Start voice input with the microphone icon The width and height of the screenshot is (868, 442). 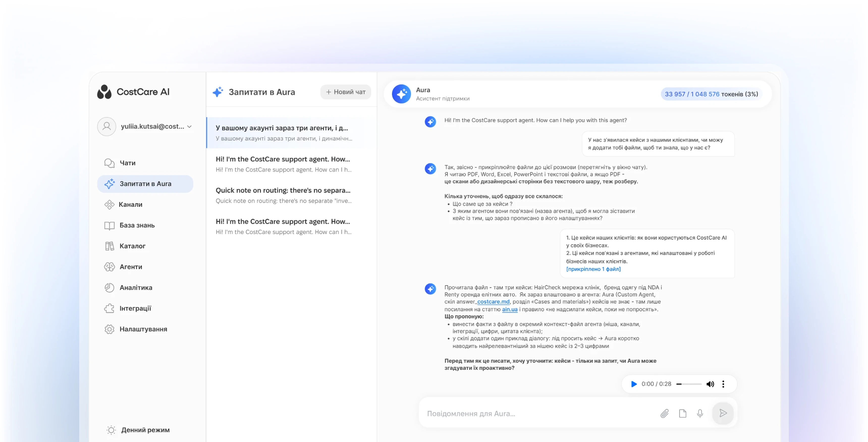700,413
